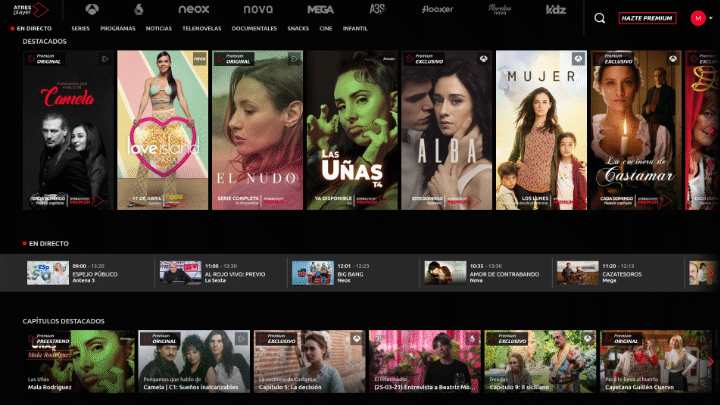Click the Cazatesoros title text

(622, 274)
